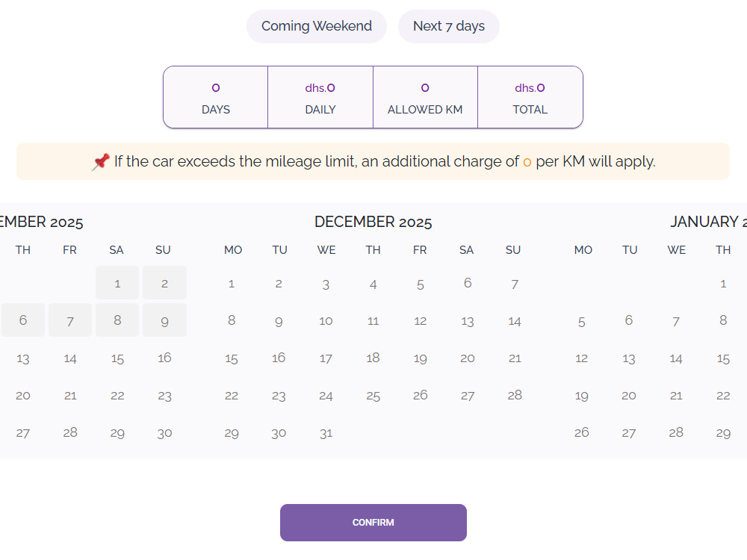Viewport: 747px width, 560px height.
Task: Click the disabled November 9 cell
Action: coord(164,320)
